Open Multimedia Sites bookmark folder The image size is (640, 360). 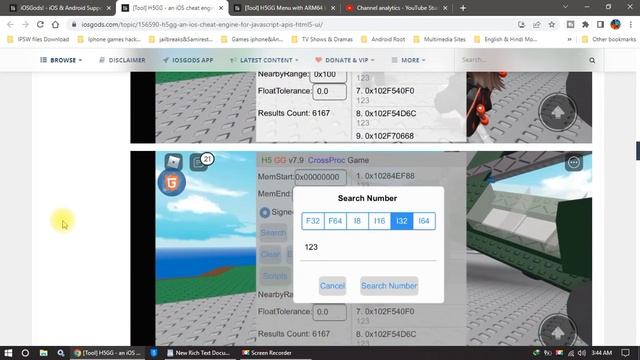pos(440,39)
